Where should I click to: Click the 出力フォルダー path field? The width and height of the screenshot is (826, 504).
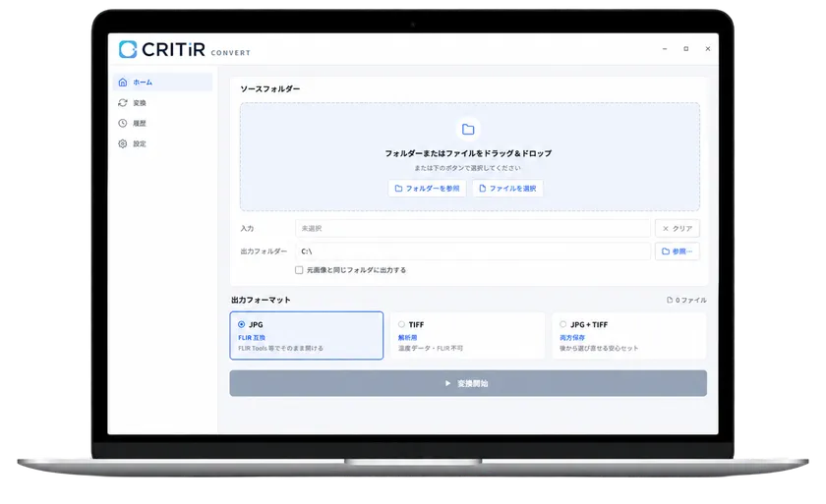473,252
